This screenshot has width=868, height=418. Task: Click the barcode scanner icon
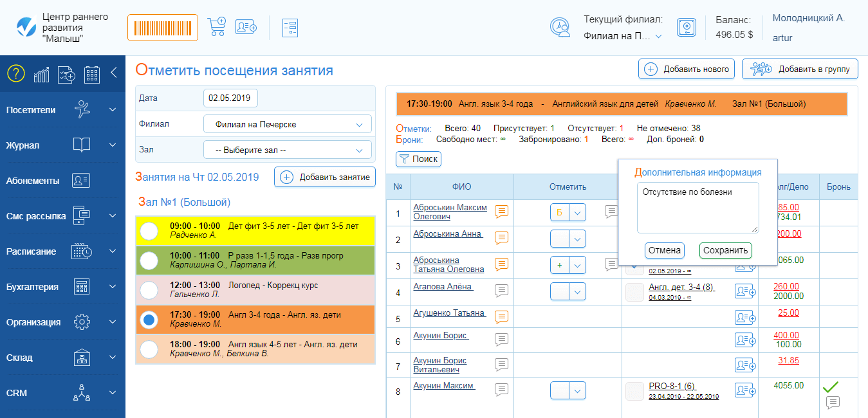(x=162, y=28)
